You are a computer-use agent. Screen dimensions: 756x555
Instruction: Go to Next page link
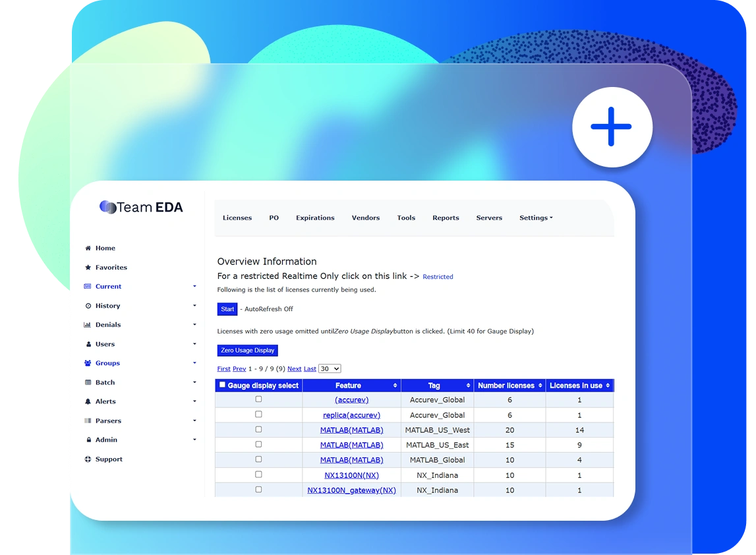pos(294,369)
